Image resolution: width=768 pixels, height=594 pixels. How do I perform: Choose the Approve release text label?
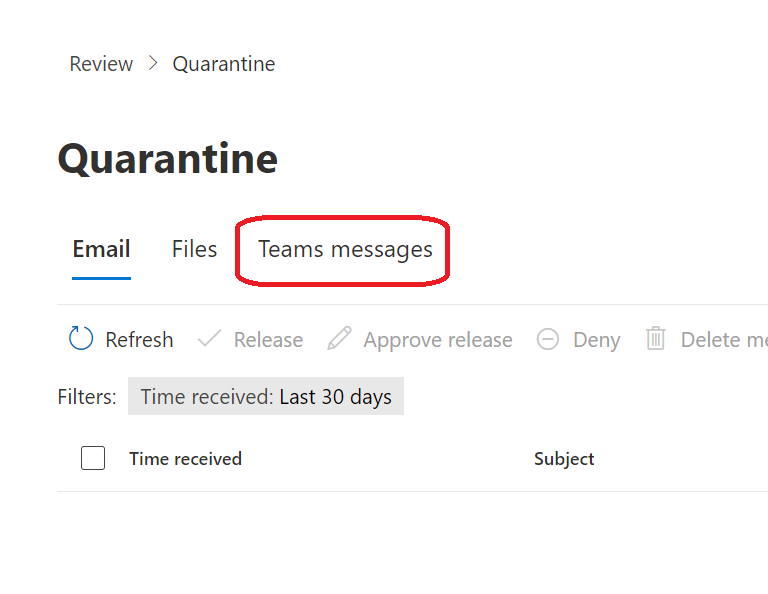(x=438, y=340)
